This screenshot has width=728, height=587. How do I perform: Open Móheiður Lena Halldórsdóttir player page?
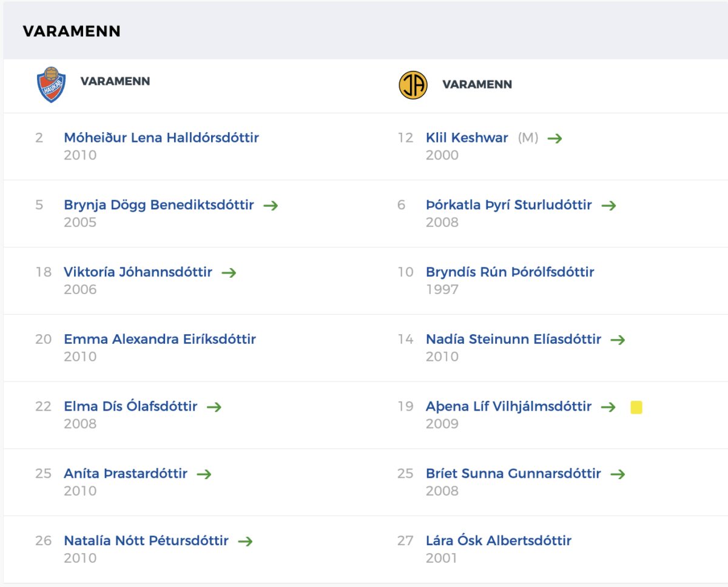[161, 138]
